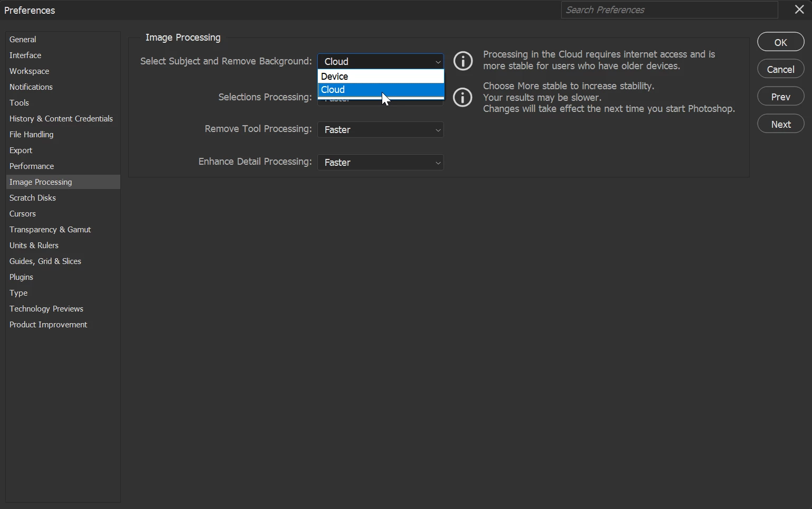Image resolution: width=812 pixels, height=509 pixels.
Task: Open Scratch Disks preferences category
Action: click(x=63, y=197)
